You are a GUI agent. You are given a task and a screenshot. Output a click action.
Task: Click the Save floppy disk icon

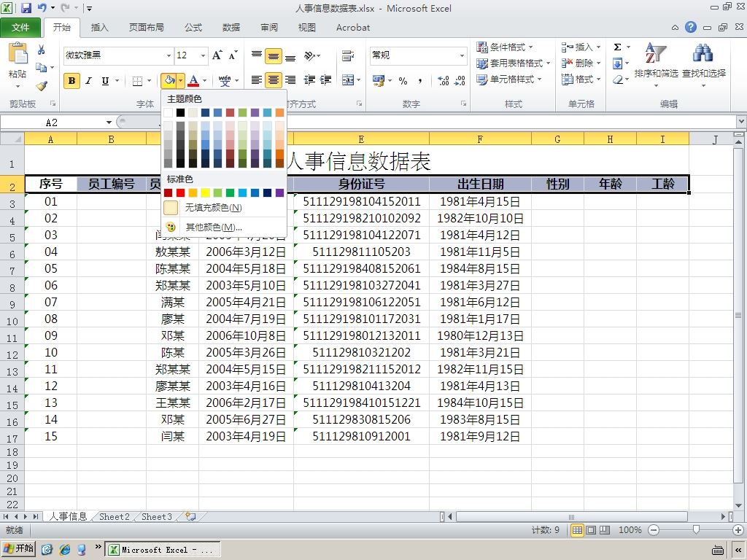[26, 7]
